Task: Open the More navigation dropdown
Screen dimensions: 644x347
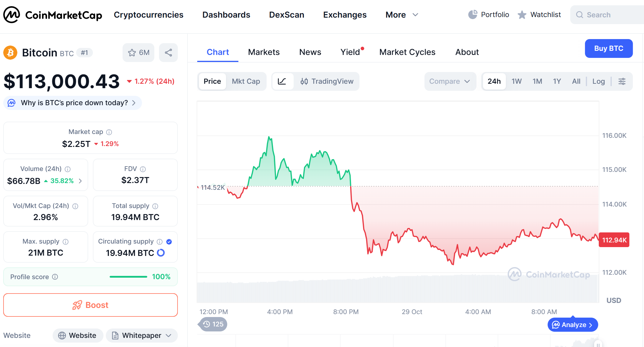Action: point(402,15)
